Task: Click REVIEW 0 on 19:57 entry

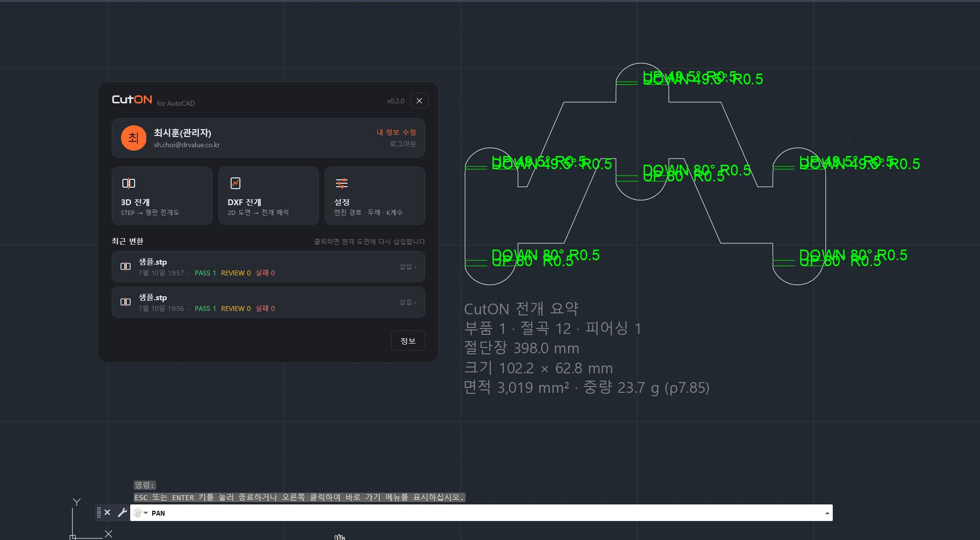Action: pos(236,273)
